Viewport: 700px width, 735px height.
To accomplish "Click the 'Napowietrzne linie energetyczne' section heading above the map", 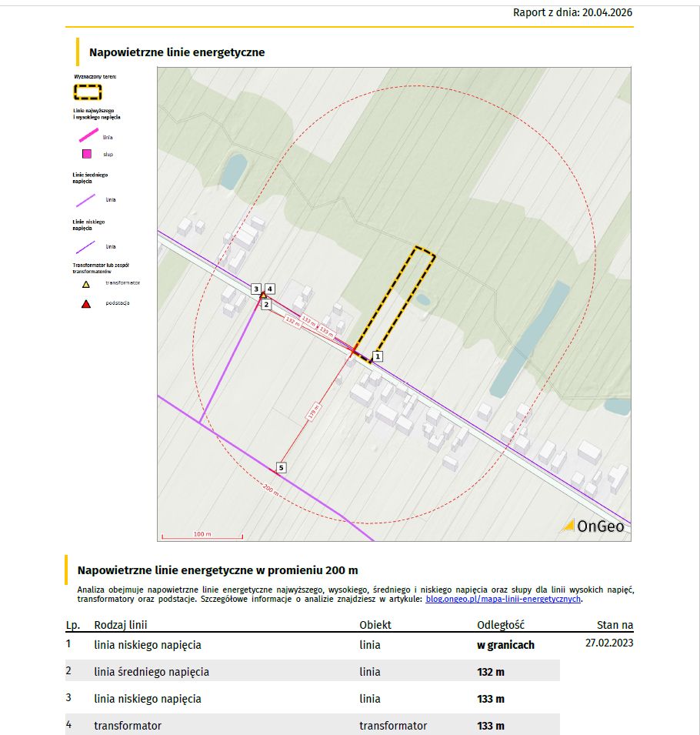I will pyautogui.click(x=177, y=52).
